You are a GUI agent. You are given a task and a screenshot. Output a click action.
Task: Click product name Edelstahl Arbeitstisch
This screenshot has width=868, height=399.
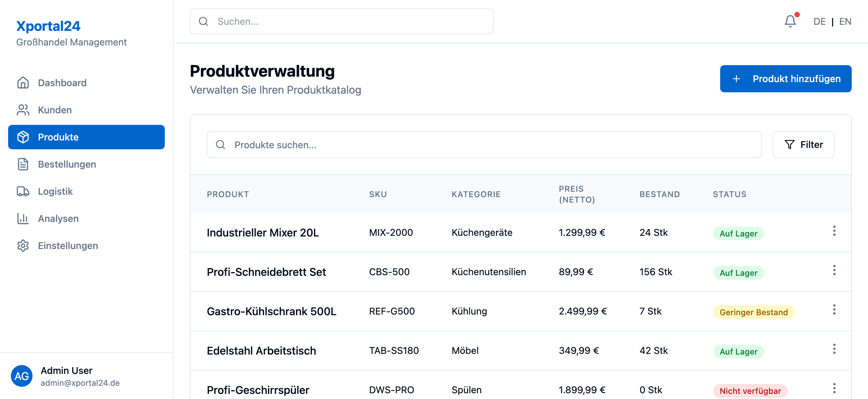(x=261, y=351)
